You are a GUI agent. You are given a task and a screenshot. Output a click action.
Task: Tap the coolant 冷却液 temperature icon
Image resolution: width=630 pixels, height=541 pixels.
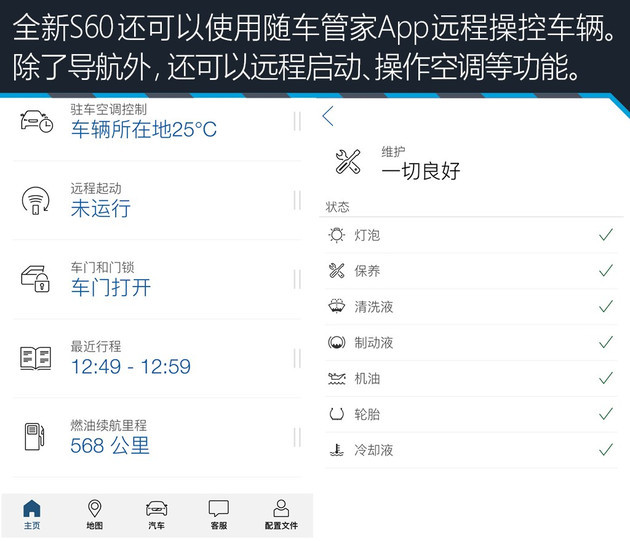pos(337,450)
